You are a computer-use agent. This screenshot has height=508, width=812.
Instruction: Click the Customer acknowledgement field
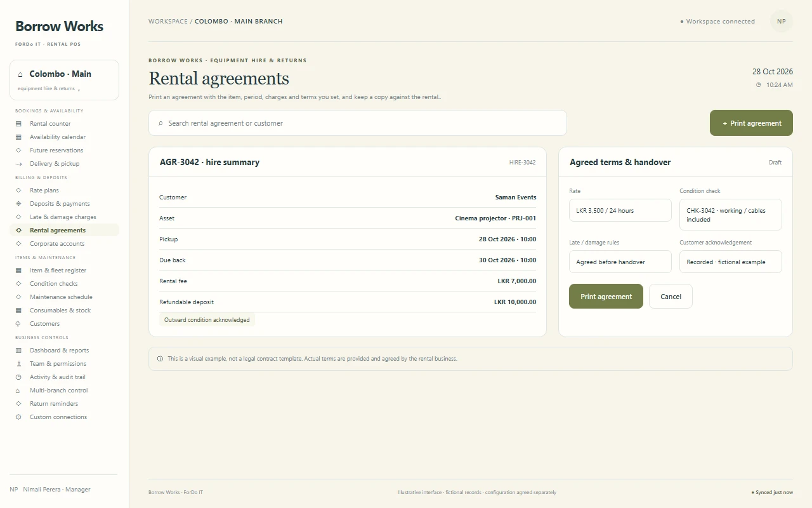731,262
